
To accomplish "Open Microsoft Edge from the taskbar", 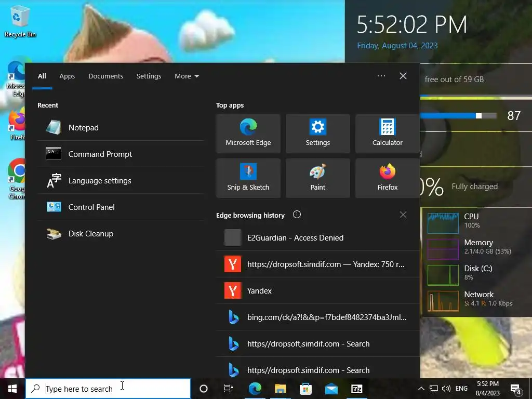I will (x=255, y=389).
